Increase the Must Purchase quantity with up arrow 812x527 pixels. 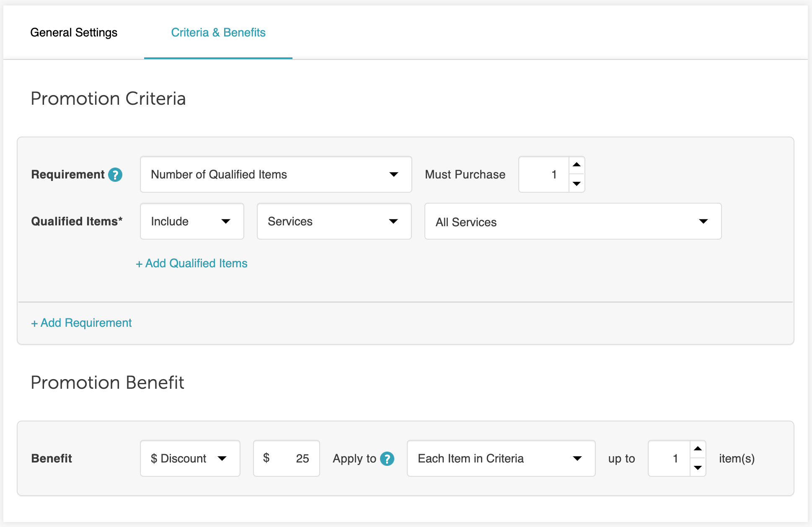pos(577,165)
